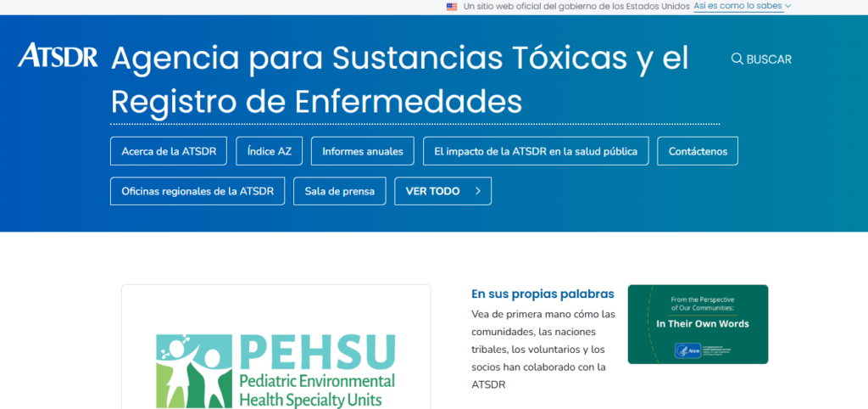
Task: Open "Oficinas regionales de la ATSDR"
Action: 198,191
